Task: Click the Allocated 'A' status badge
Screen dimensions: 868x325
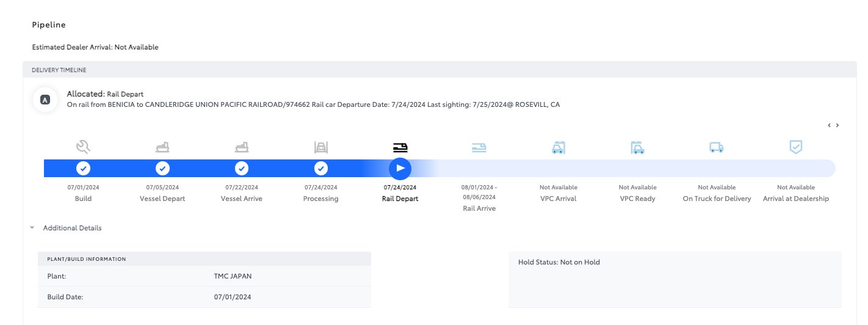Action: click(x=45, y=100)
